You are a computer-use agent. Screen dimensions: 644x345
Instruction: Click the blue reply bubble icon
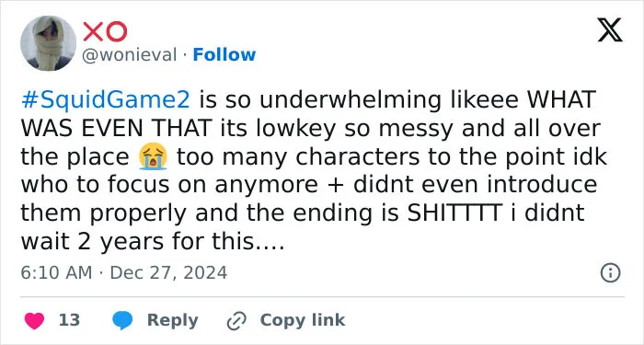pos(122,320)
